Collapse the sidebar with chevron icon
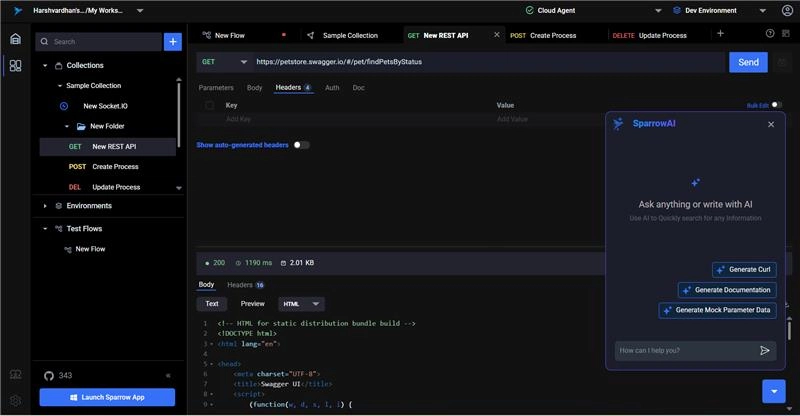Image resolution: width=800 pixels, height=416 pixels. tap(167, 376)
